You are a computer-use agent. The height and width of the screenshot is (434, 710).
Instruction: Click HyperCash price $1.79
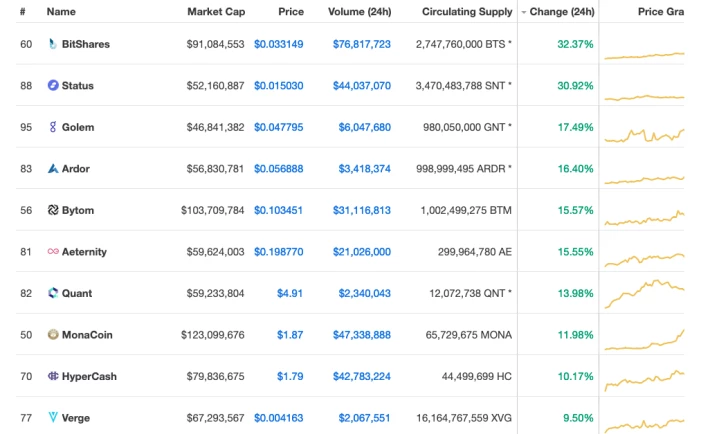point(290,376)
